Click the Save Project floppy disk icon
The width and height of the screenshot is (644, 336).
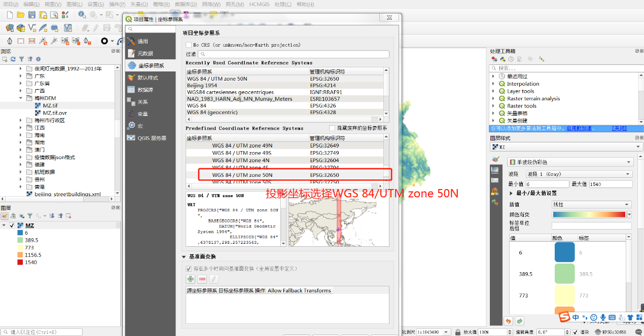[32, 15]
